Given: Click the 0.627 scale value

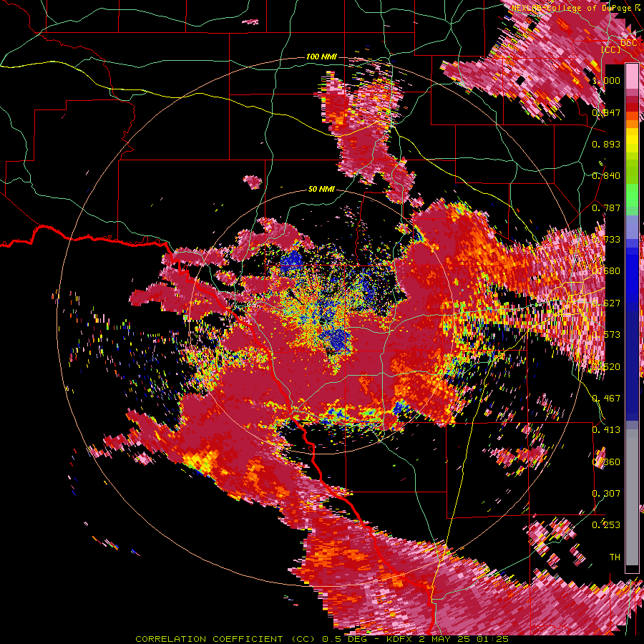Looking at the screenshot, I should click(606, 303).
